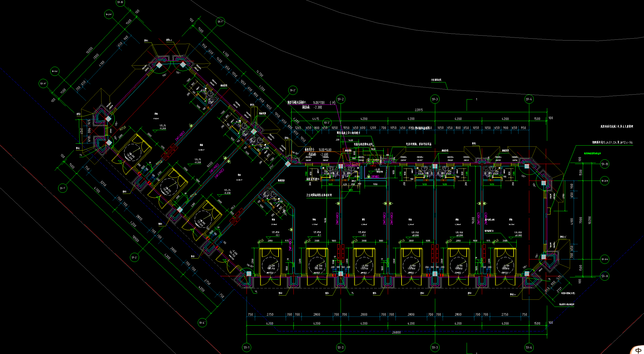The width and height of the screenshot is (644, 354).
Task: Click the -2.680 well bottom elevation
Action: [x=324, y=155]
